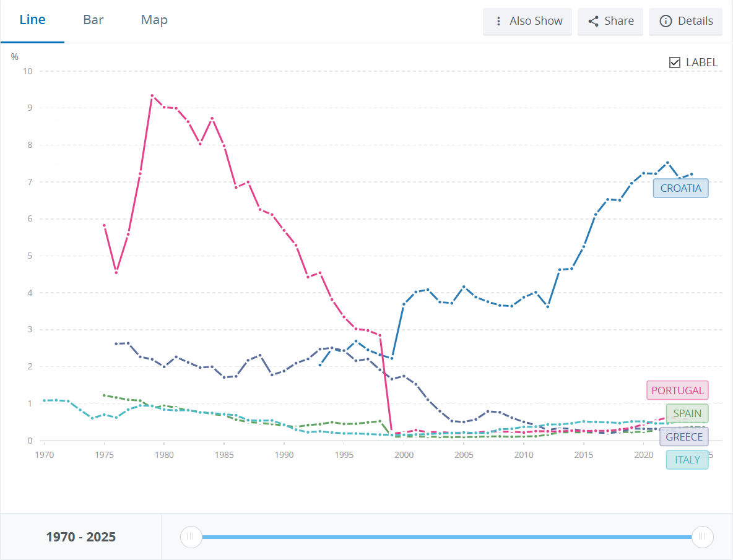Screen dimensions: 733x560
Task: Click the 1975 x-axis label
Action: 104,455
